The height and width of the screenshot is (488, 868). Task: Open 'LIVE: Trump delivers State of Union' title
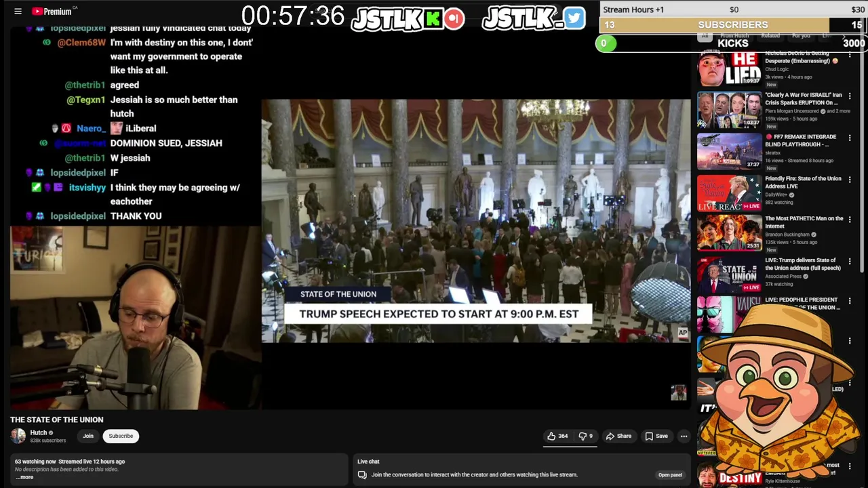803,264
